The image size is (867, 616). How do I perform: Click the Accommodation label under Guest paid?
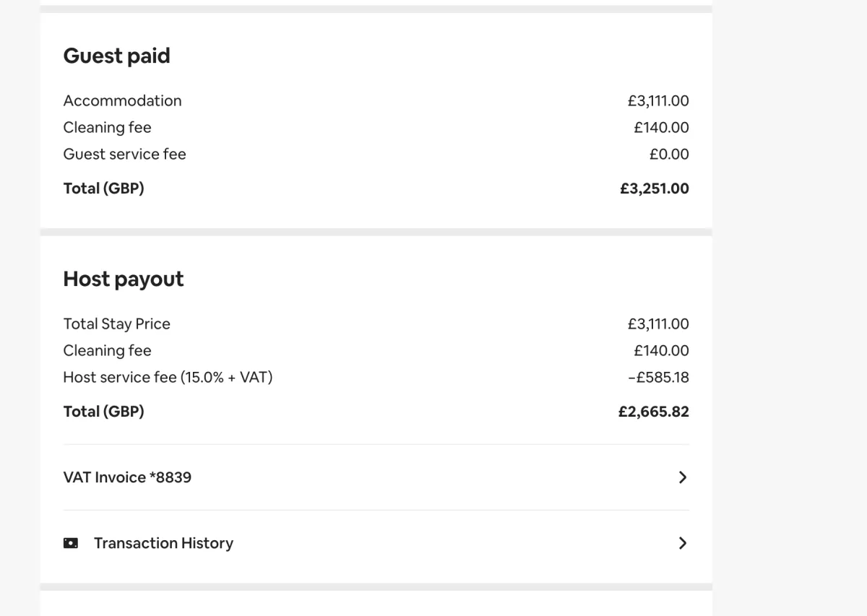123,100
